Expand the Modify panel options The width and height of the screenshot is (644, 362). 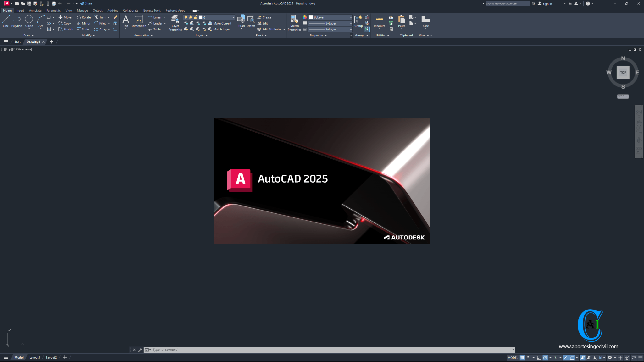pos(88,35)
